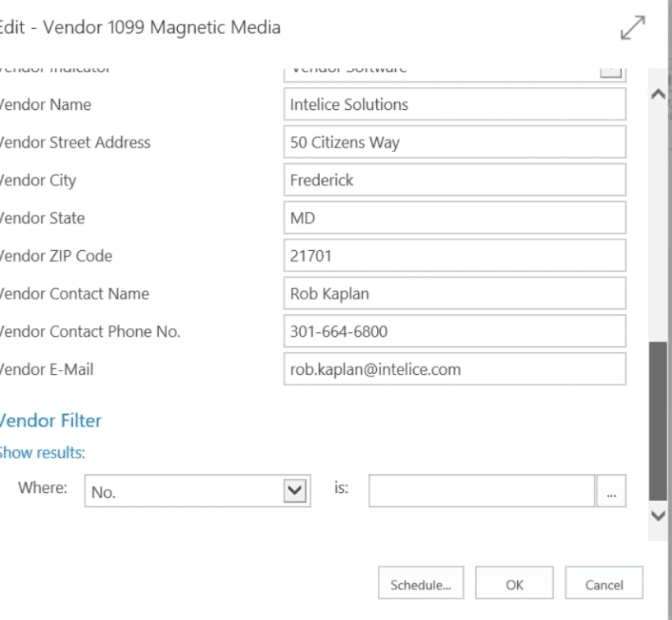
Task: Open the filter value lookup ellipsis button
Action: tap(611, 491)
